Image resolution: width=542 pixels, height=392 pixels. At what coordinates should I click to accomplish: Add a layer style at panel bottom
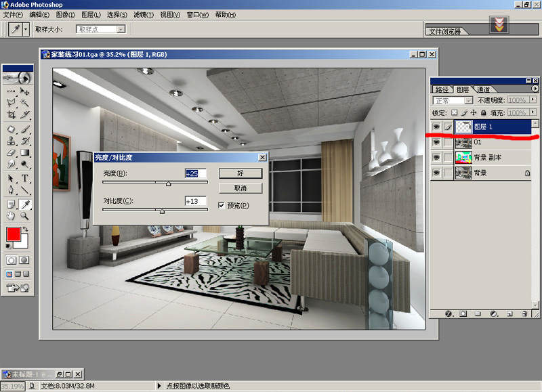449,313
